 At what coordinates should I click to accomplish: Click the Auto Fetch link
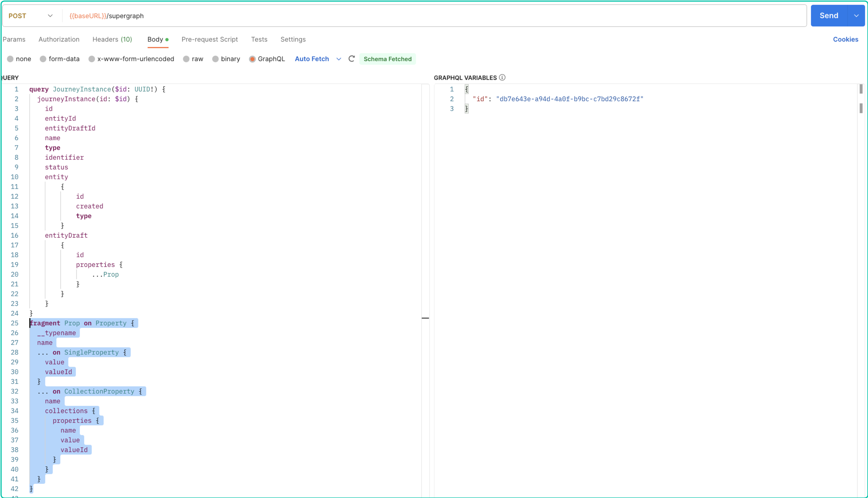tap(312, 59)
